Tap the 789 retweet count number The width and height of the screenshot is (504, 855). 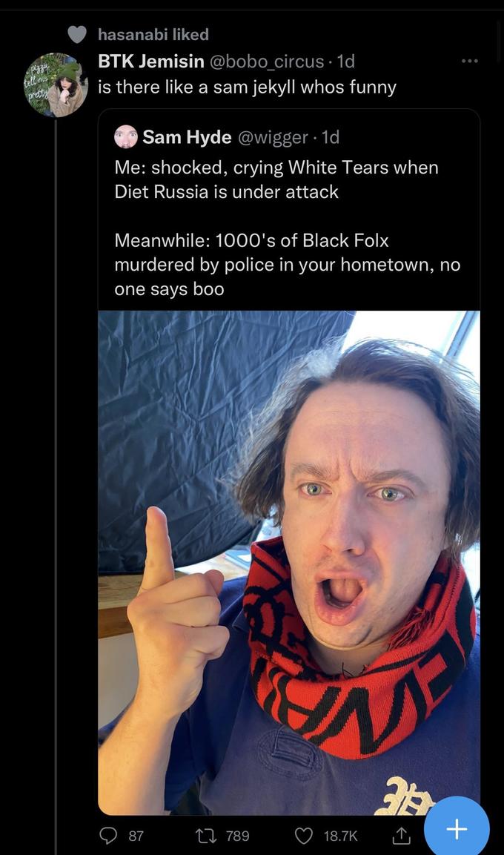coord(238,836)
